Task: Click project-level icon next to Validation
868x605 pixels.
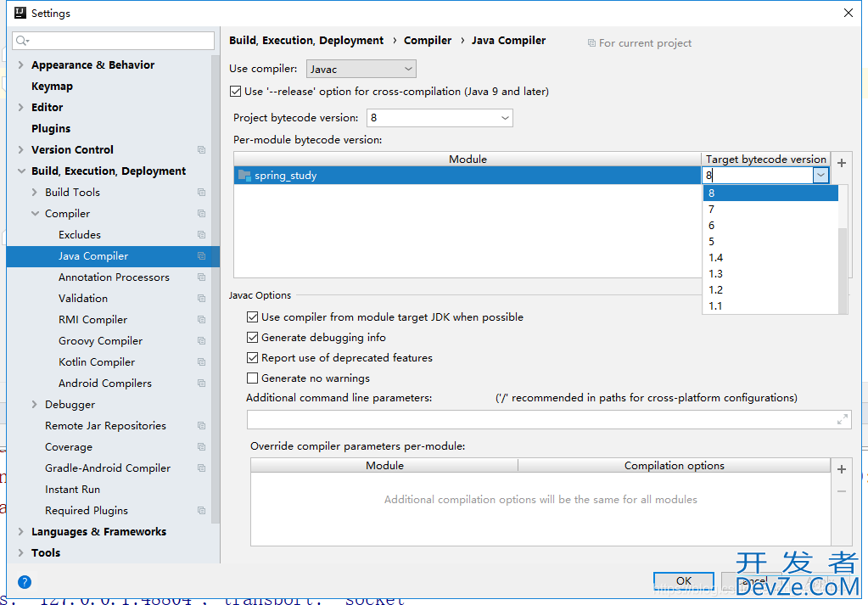Action: (x=201, y=299)
